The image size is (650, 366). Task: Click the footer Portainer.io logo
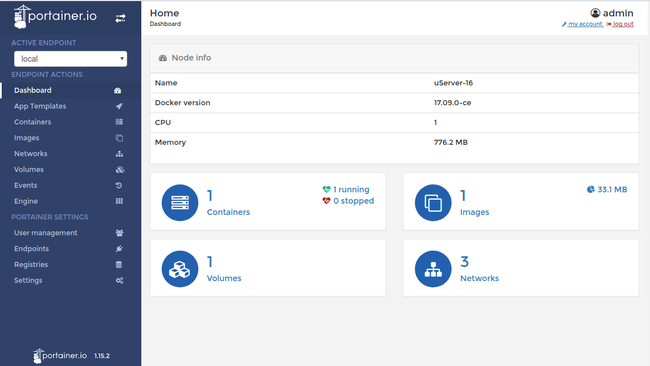[x=60, y=356]
